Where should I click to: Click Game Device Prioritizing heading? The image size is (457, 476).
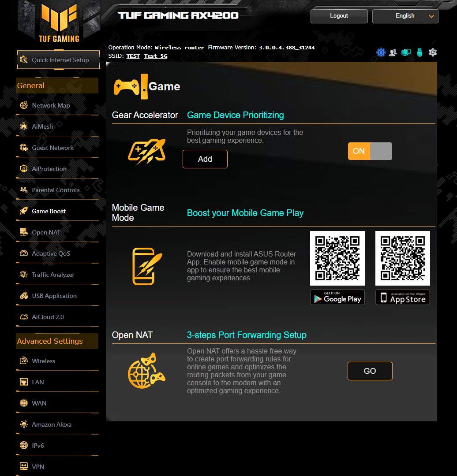[236, 115]
